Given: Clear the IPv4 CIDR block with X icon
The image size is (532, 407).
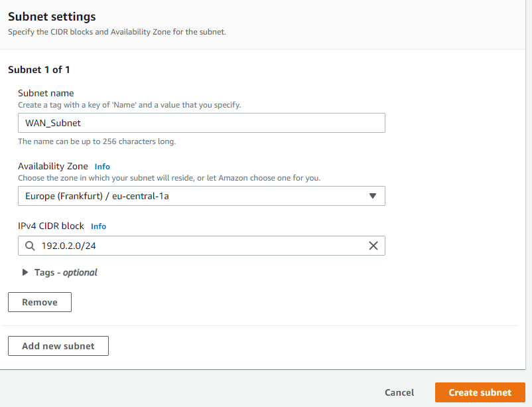Looking at the screenshot, I should (x=373, y=246).
